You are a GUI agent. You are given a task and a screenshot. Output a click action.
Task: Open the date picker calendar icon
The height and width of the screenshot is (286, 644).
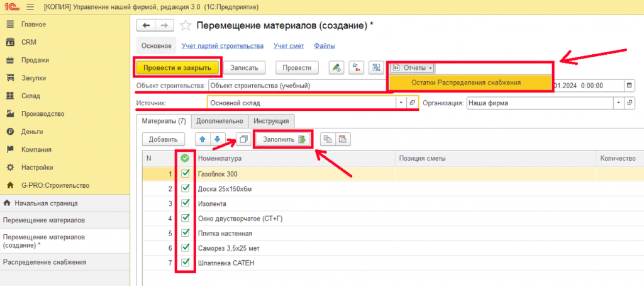point(630,85)
